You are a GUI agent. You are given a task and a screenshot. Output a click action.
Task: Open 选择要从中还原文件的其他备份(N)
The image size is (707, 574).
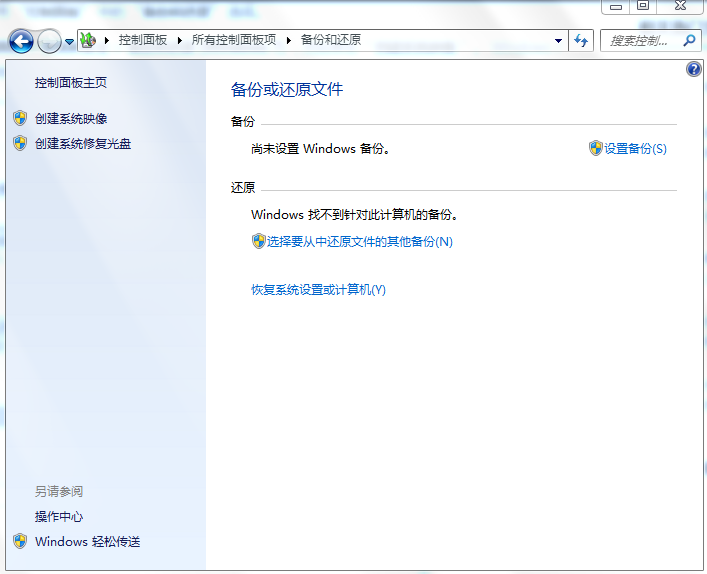pyautogui.click(x=359, y=242)
